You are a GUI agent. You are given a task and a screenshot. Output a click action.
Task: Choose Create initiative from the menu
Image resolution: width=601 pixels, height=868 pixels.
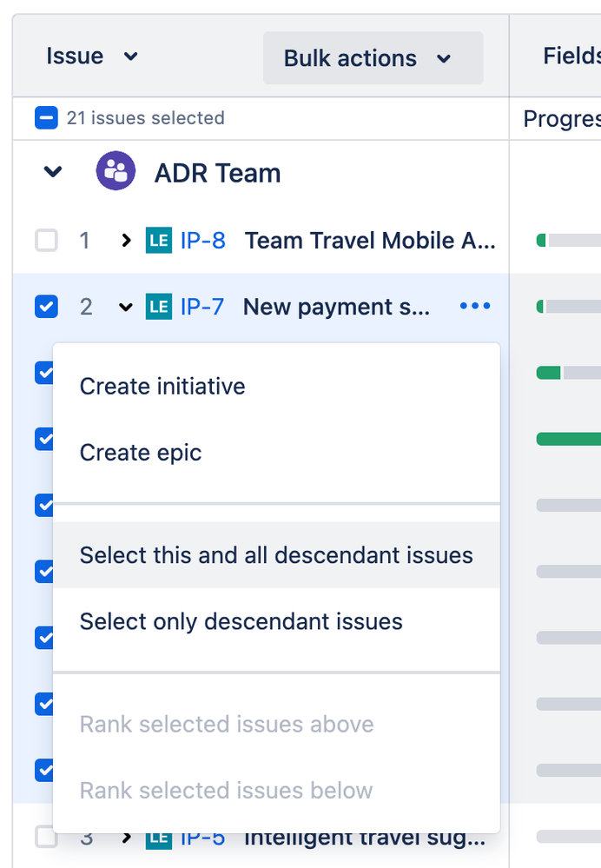point(276,387)
